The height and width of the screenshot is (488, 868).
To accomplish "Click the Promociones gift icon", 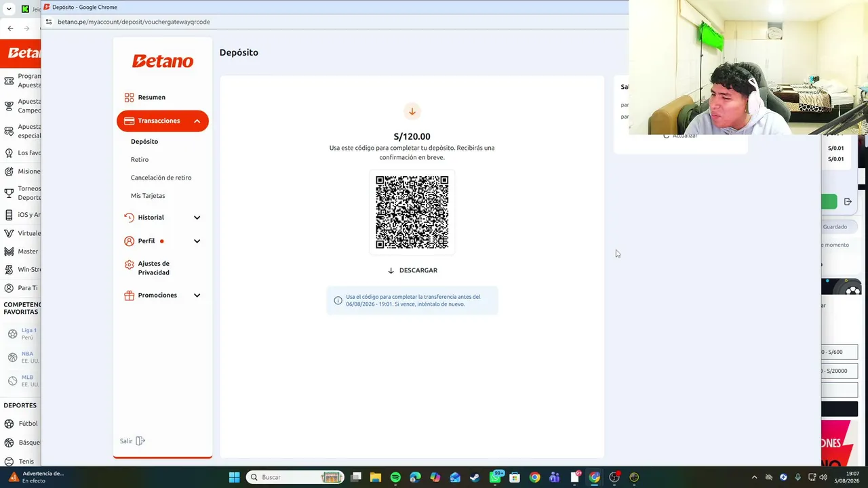I will click(129, 296).
